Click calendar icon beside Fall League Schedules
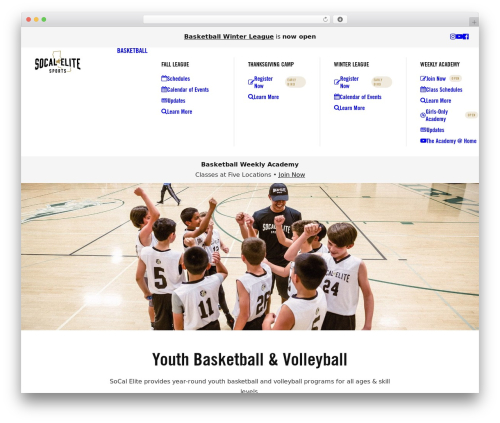This screenshot has width=500, height=423. 164,78
